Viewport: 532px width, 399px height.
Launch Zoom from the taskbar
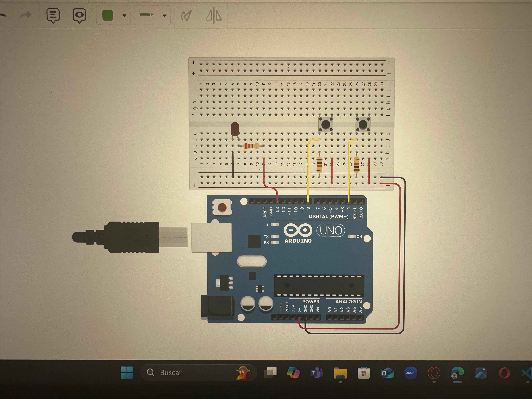click(x=410, y=373)
